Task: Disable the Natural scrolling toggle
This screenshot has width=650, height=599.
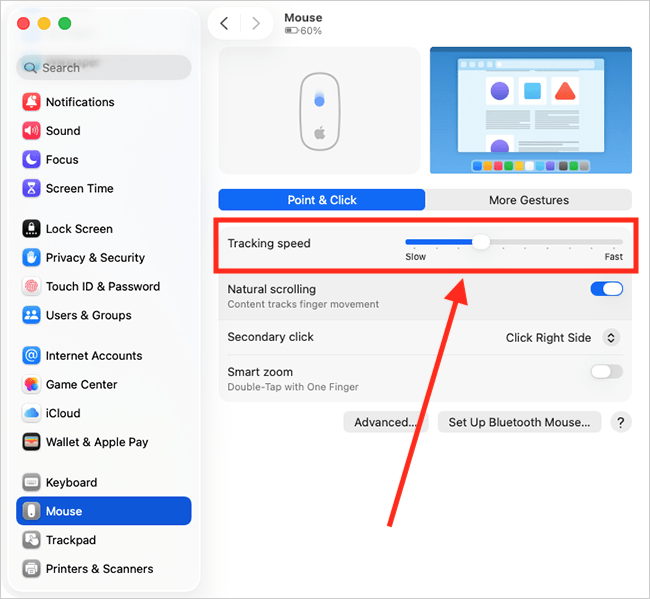Action: [606, 289]
